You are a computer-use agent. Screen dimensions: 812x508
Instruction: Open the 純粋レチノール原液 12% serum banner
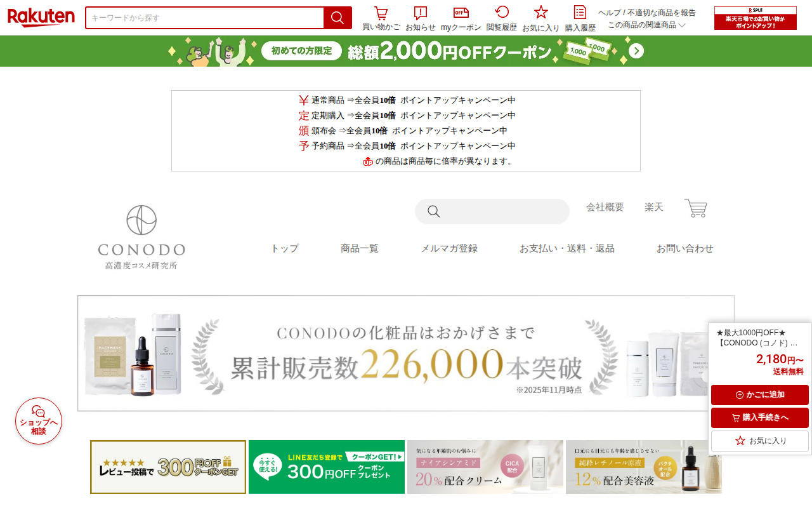(644, 467)
